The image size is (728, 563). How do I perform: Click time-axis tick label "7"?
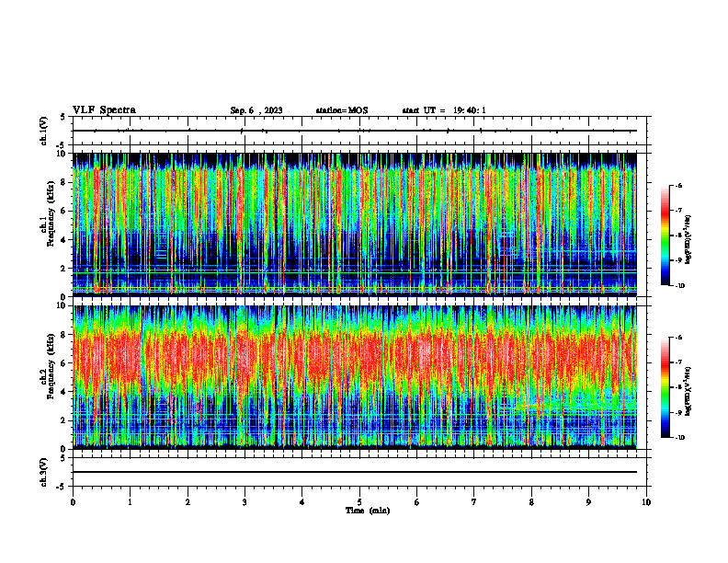tap(474, 502)
